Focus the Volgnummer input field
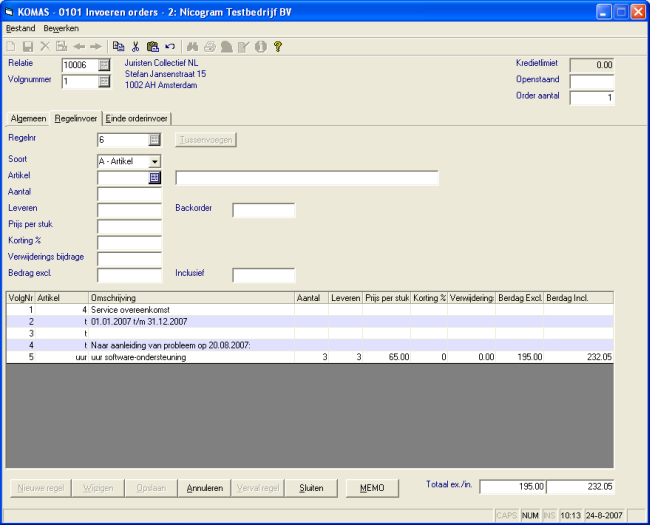Viewport: 650px width, 525px height. (x=80, y=81)
